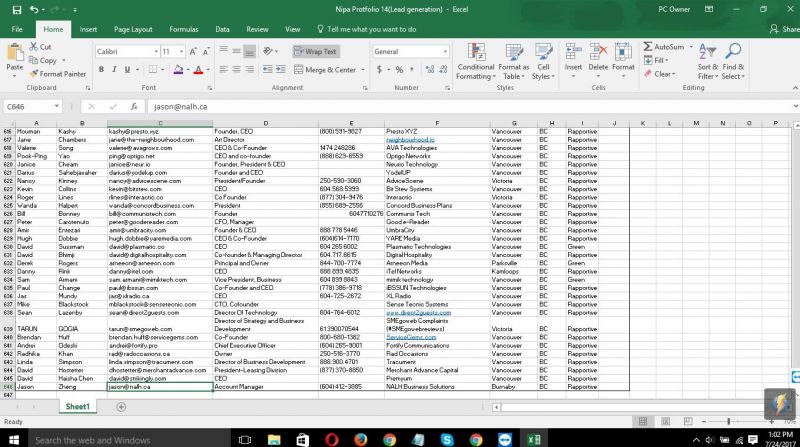
Task: Switch to the Page Layout tab
Action: point(133,30)
